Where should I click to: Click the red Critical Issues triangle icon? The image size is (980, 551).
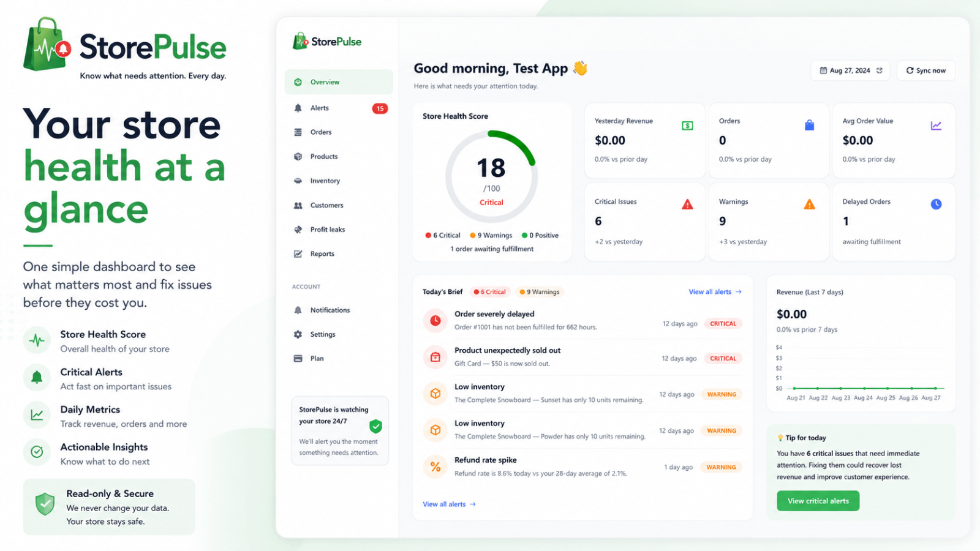[687, 204]
